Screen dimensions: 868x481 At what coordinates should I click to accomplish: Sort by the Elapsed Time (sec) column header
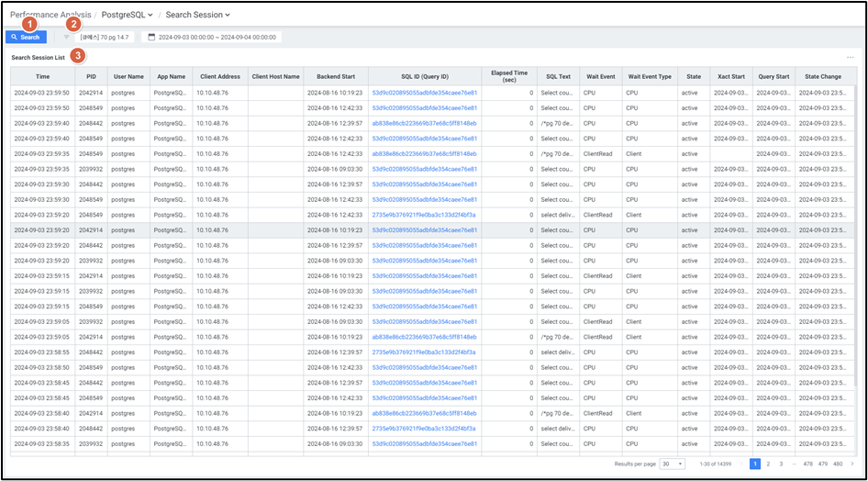507,76
